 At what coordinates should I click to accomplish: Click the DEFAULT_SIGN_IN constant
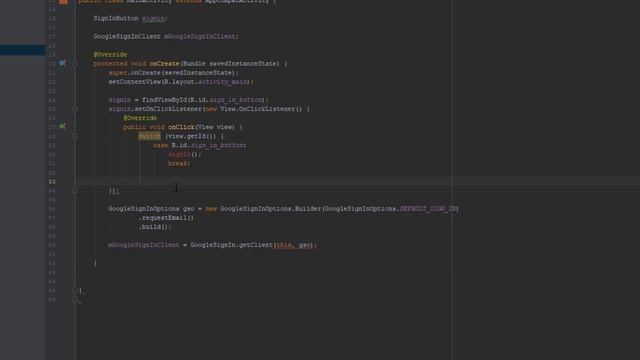coord(428,209)
